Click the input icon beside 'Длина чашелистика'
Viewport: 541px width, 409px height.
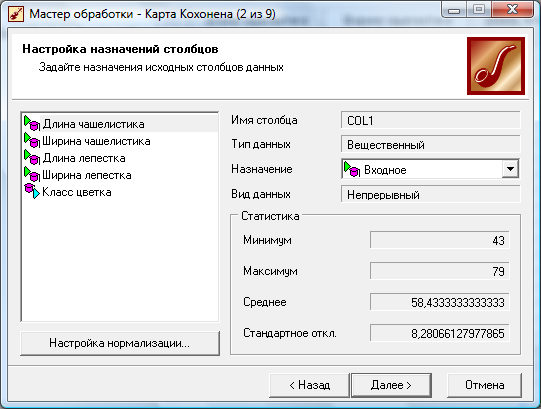32,123
